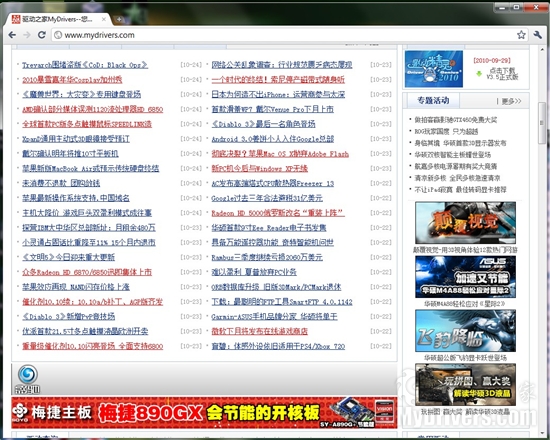Open the Freezer 13 CPU cooler headline
This screenshot has width=550, height=440.
tap(273, 183)
